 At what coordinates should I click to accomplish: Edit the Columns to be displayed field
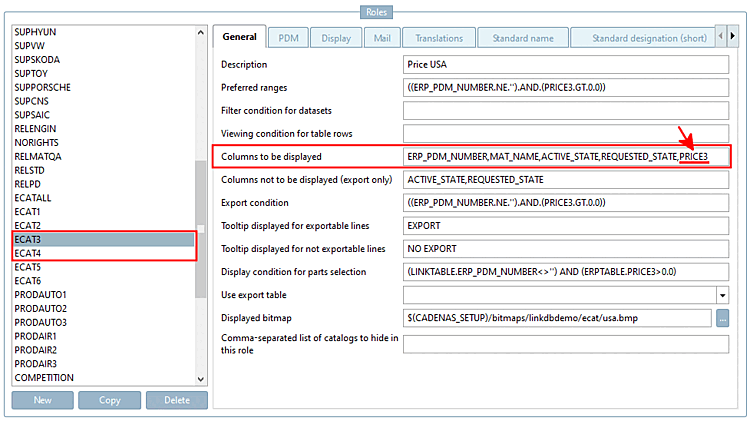tap(566, 156)
